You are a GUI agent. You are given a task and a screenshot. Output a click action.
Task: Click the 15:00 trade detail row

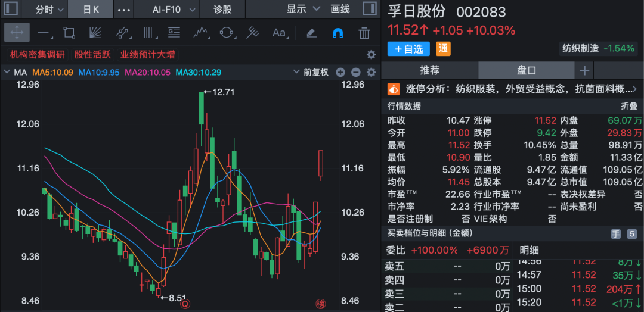point(580,289)
